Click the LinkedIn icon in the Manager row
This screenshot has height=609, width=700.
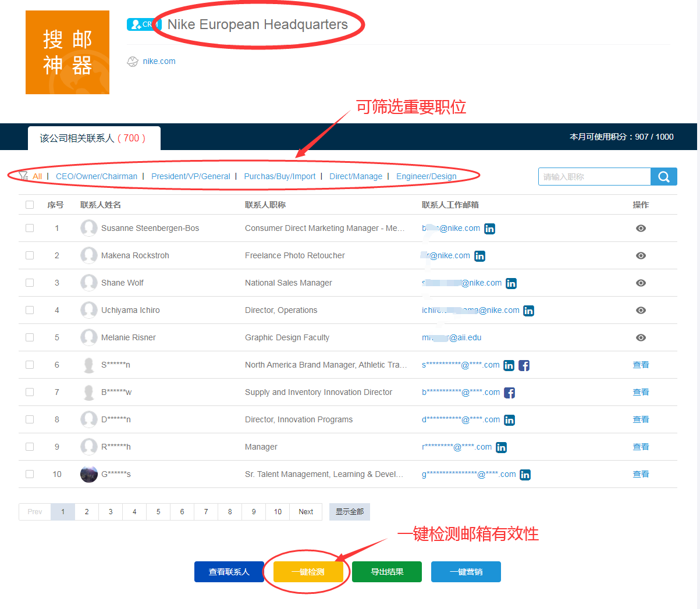pyautogui.click(x=501, y=447)
